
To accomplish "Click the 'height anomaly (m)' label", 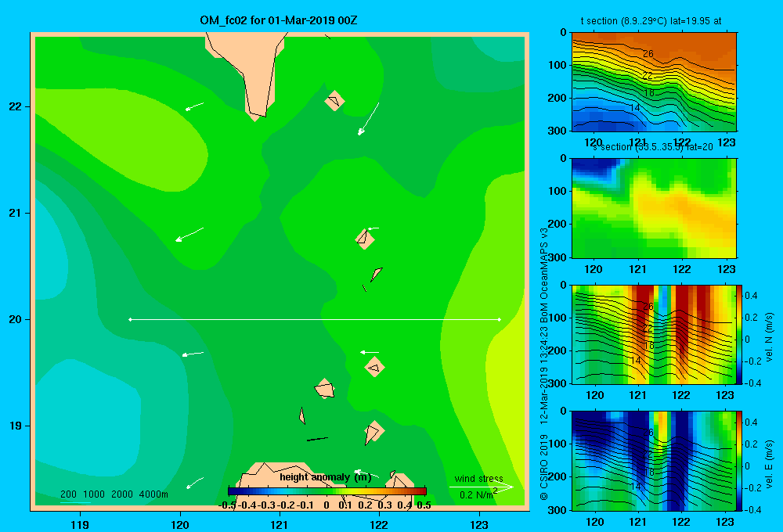I will coord(326,477).
